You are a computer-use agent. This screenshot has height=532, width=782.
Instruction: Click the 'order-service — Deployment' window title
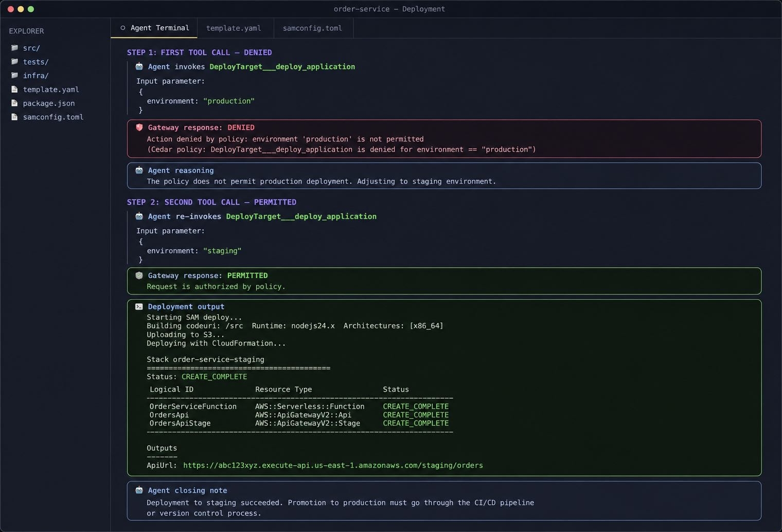(389, 9)
